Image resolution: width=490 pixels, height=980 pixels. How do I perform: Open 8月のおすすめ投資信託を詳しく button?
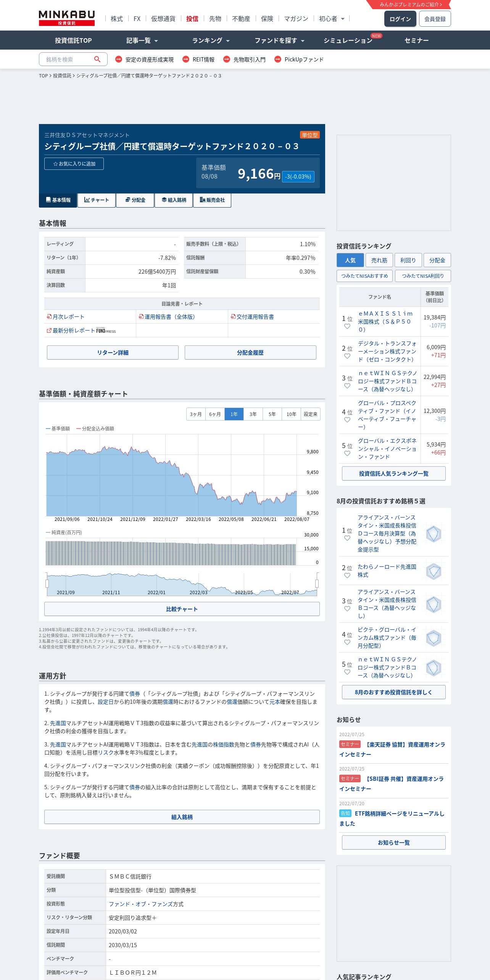click(x=394, y=692)
